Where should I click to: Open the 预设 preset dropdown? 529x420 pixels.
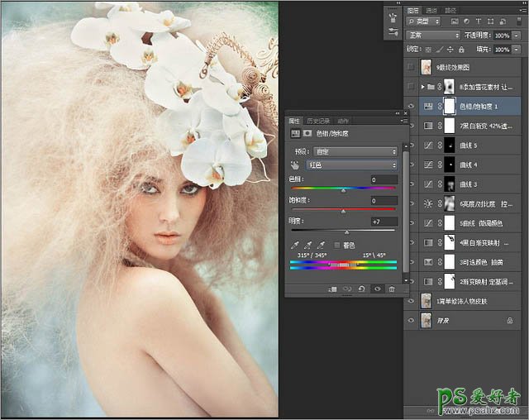357,151
